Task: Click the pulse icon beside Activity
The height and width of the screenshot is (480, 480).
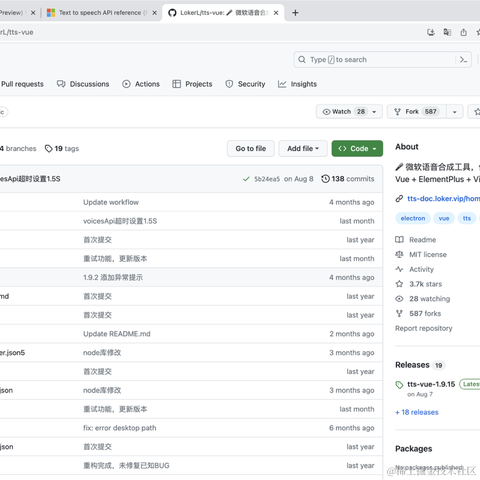Action: click(399, 269)
